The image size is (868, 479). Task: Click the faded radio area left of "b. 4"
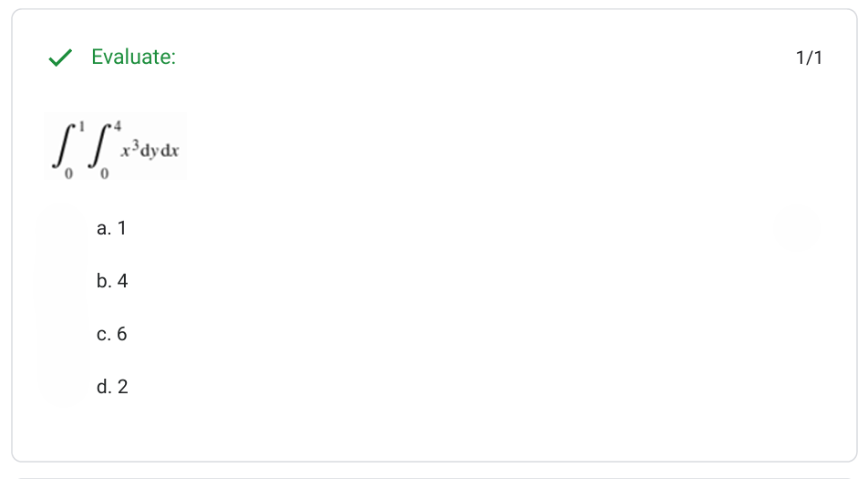click(x=62, y=281)
